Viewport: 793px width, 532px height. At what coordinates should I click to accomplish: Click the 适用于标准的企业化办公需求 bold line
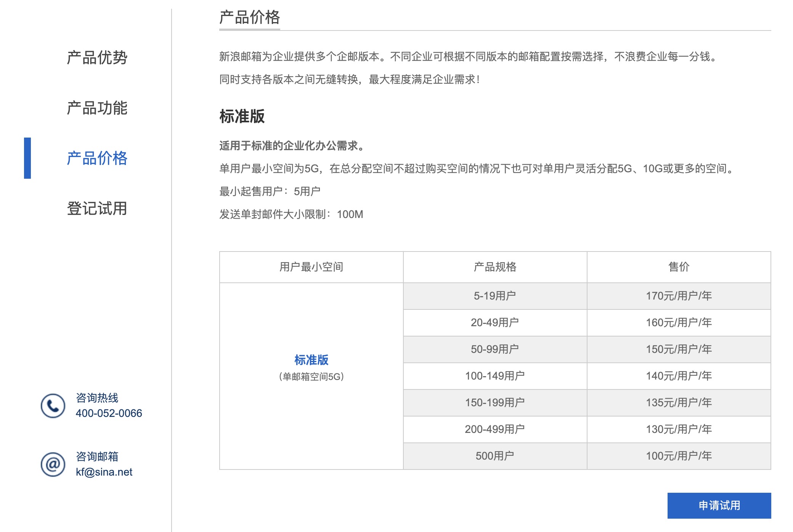click(292, 146)
